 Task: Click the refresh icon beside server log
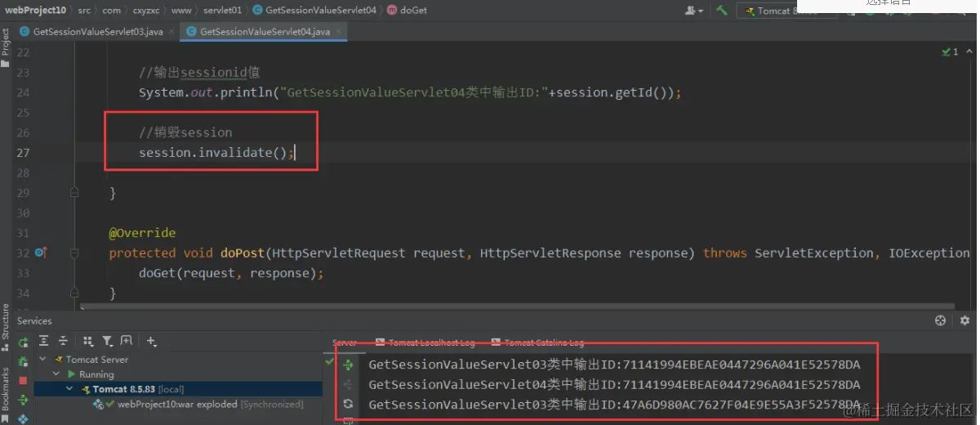click(349, 404)
